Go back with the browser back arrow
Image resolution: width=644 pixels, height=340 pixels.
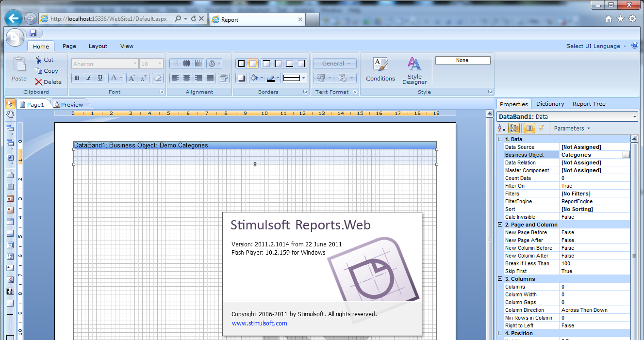[14, 19]
